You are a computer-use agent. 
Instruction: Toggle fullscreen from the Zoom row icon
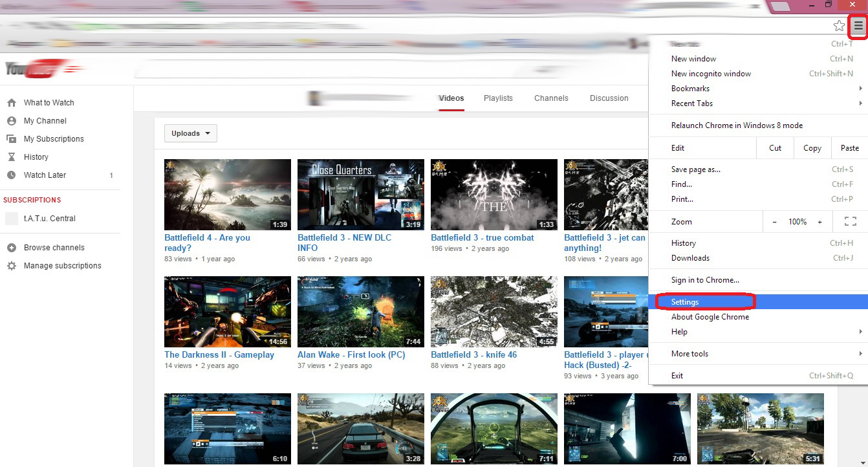point(851,221)
